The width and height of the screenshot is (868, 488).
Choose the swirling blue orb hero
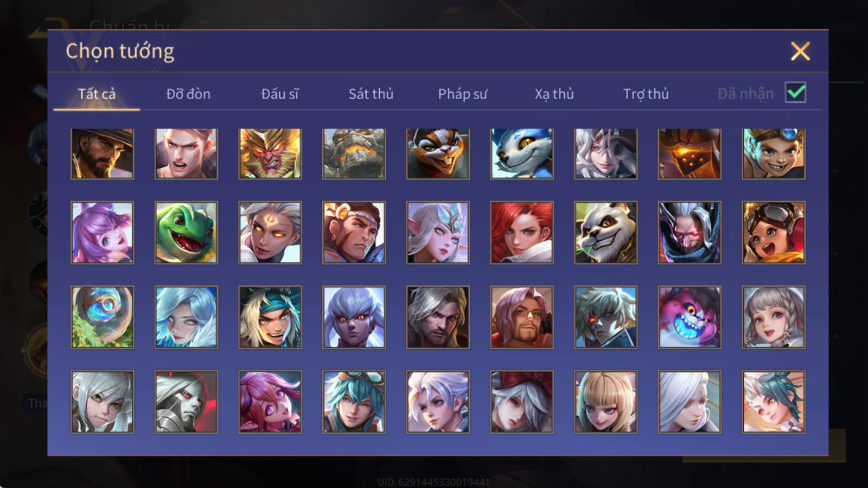(x=102, y=317)
